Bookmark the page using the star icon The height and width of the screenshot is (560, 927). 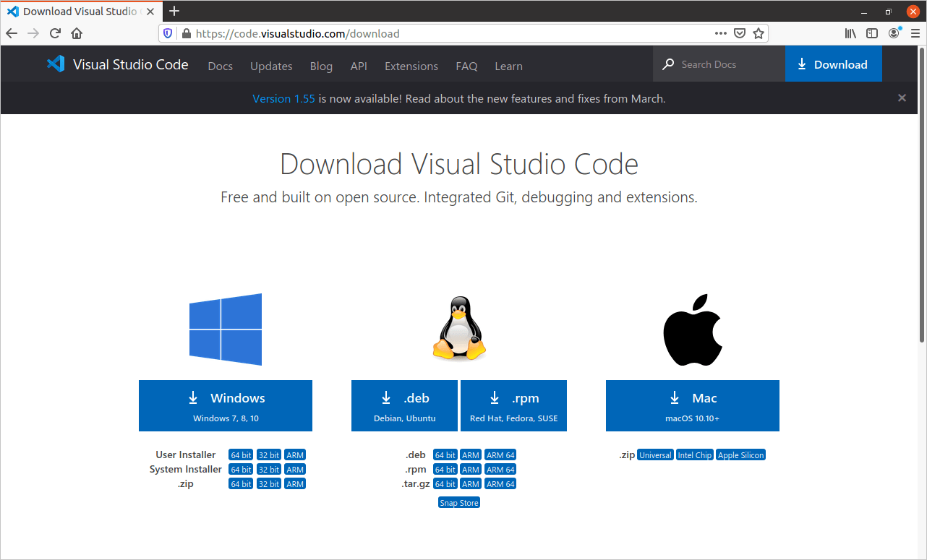(x=758, y=33)
